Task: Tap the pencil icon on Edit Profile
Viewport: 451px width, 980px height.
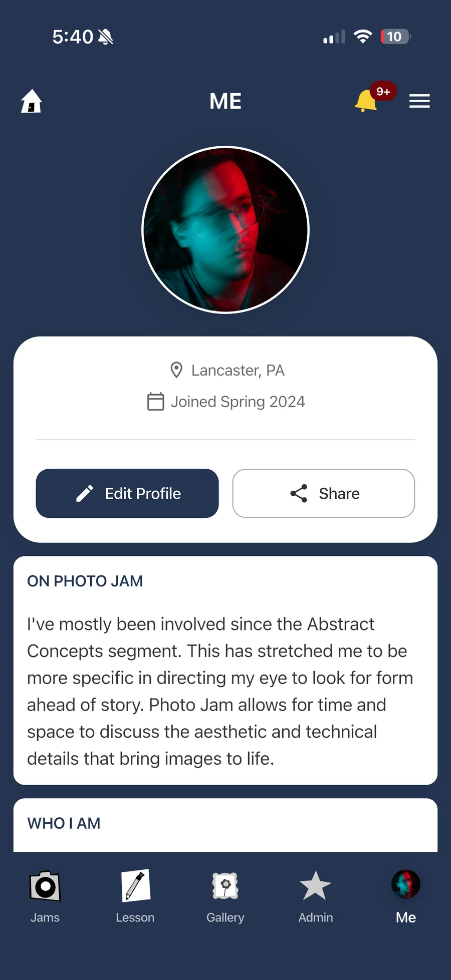Action: (x=85, y=493)
